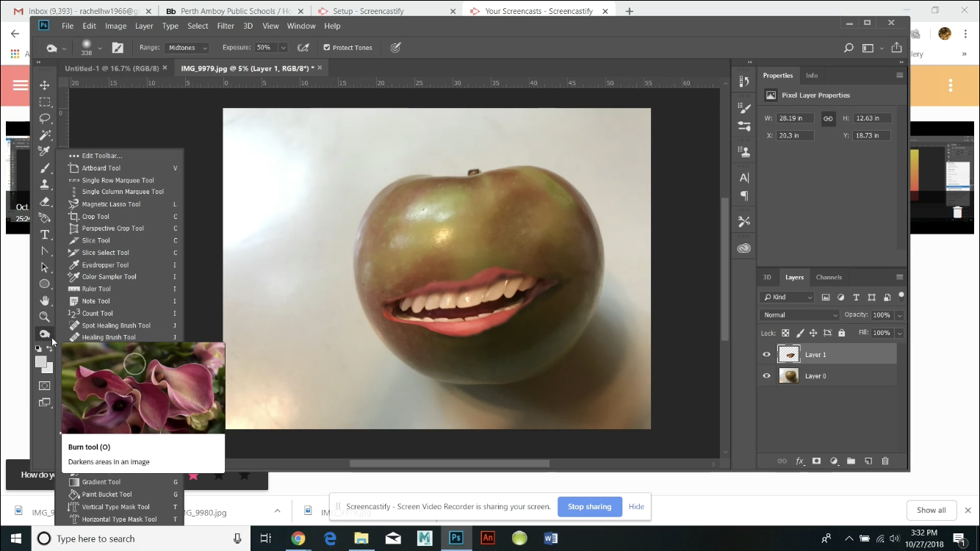The height and width of the screenshot is (551, 980).
Task: Select the Lasso tool
Action: 45,118
